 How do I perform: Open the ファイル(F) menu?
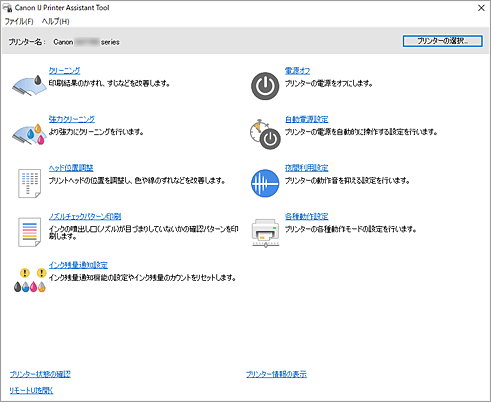click(x=19, y=21)
